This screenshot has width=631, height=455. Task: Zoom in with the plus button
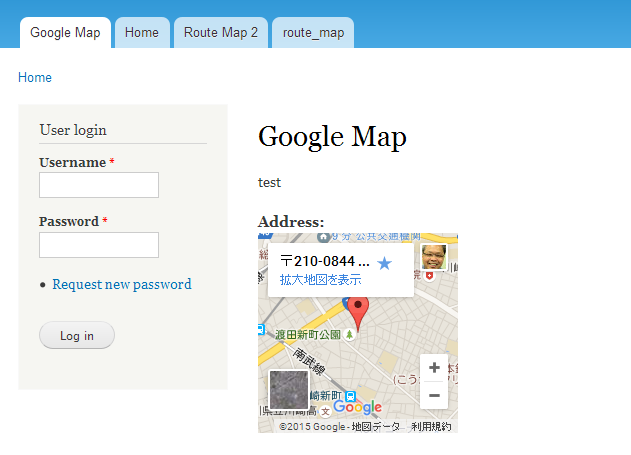(434, 367)
